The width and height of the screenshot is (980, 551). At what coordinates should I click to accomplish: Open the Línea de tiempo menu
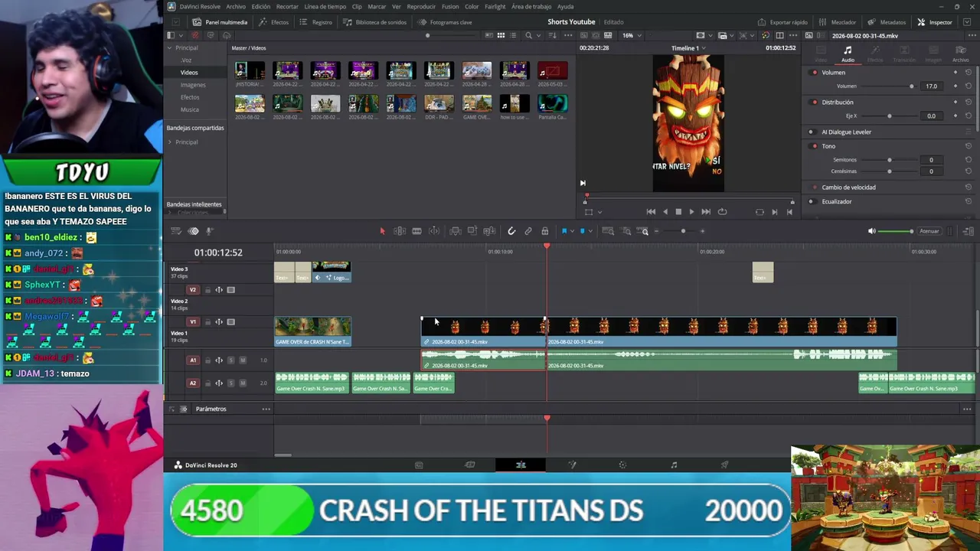(325, 6)
